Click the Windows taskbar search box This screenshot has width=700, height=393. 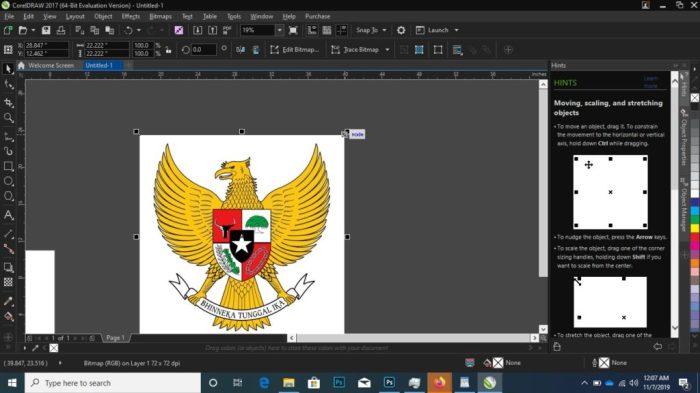(x=112, y=383)
